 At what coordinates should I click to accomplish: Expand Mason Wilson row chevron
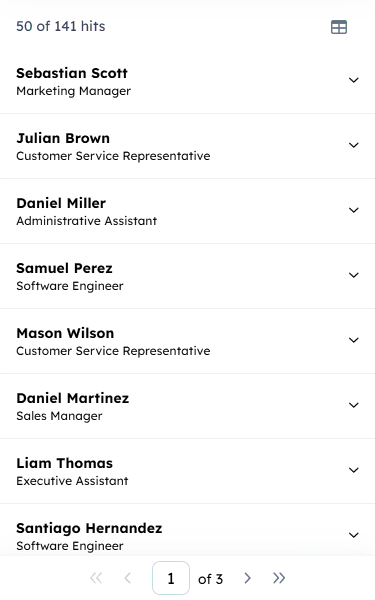pyautogui.click(x=354, y=340)
